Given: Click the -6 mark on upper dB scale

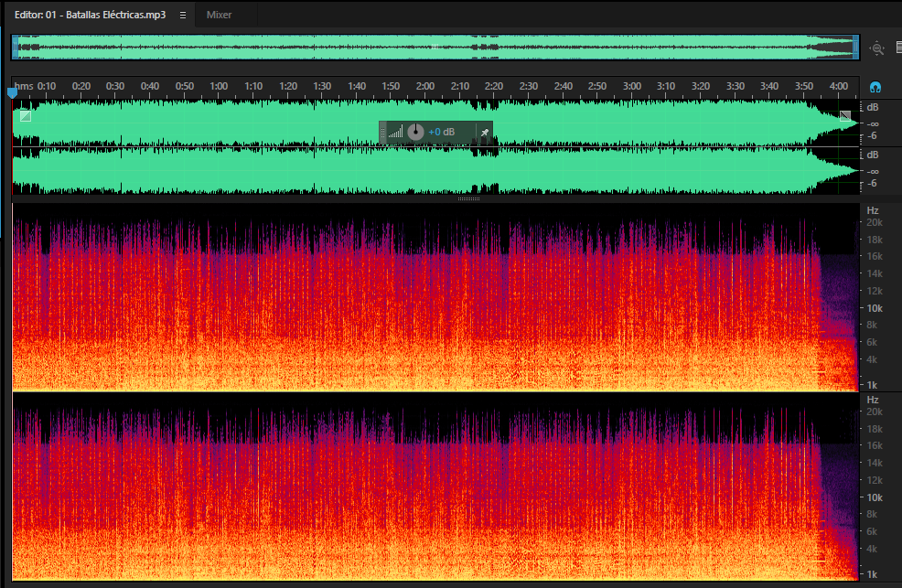Looking at the screenshot, I should [872, 135].
